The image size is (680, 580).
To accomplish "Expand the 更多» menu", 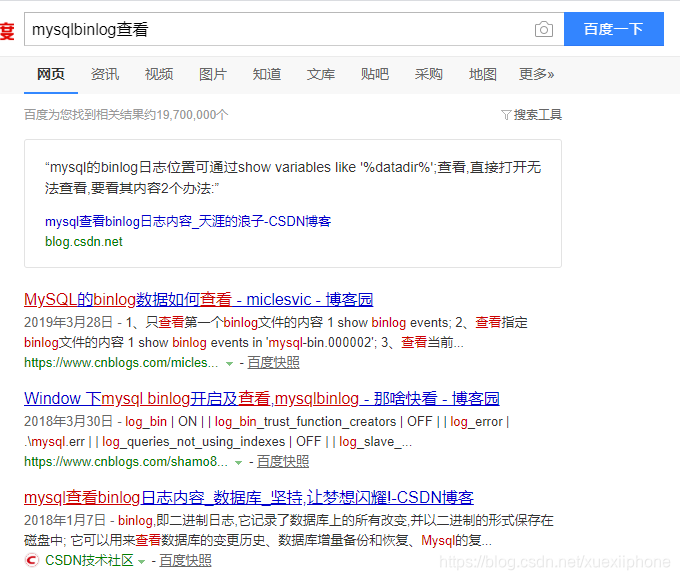I will (x=536, y=74).
